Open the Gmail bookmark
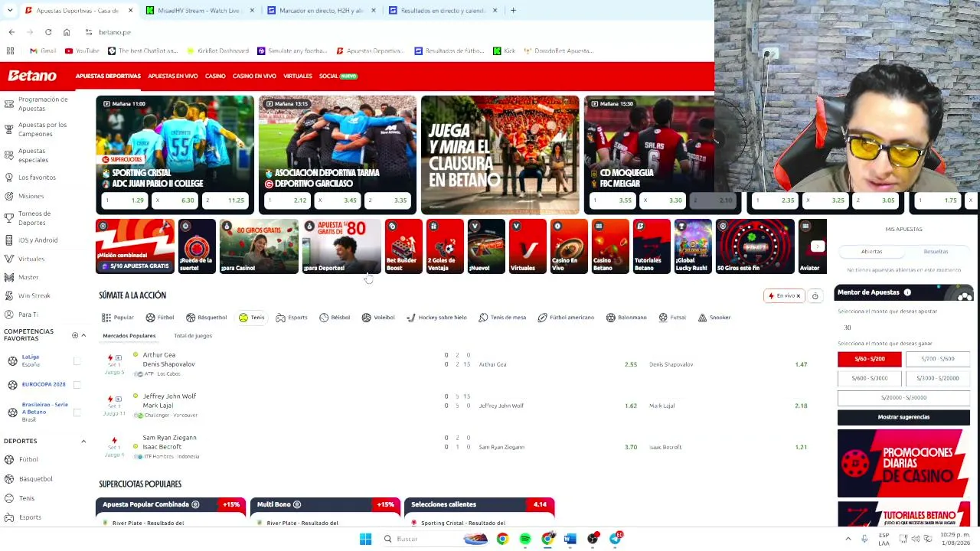980x551 pixels. pyautogui.click(x=43, y=51)
